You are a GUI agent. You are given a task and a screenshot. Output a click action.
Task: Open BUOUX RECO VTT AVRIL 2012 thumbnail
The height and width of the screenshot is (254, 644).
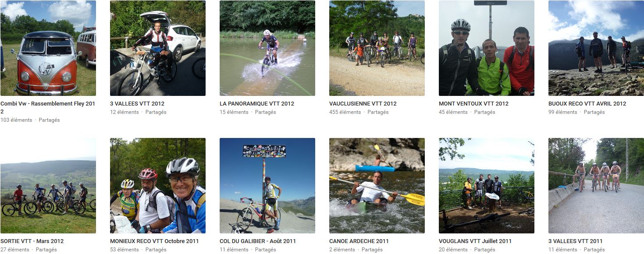[596, 48]
